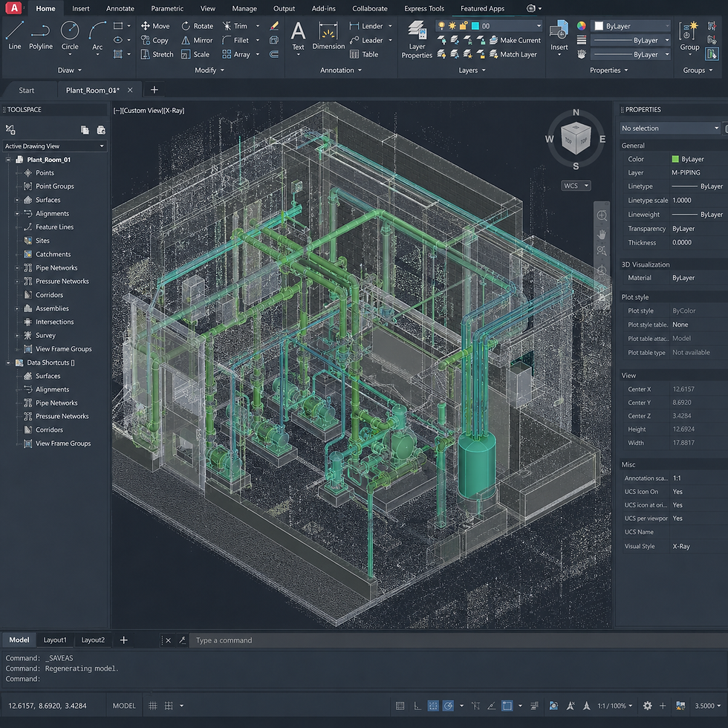728x728 pixels.
Task: Open the No selection dropdown in Properties
Action: pos(670,128)
